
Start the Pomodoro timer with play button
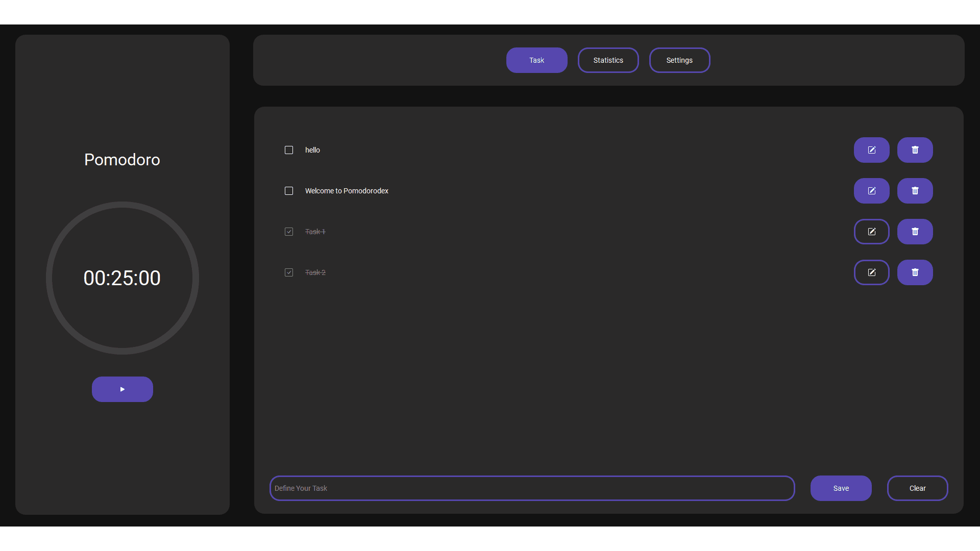click(x=122, y=389)
